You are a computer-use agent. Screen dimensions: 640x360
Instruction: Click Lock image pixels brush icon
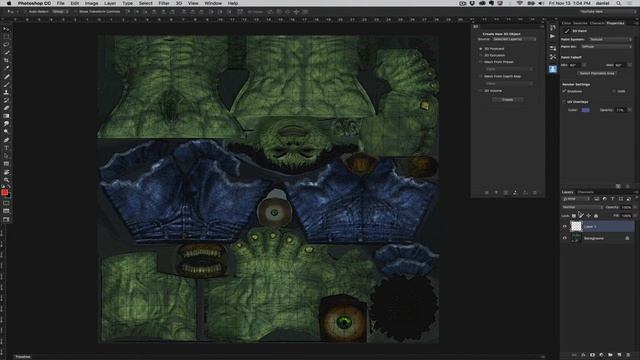[x=581, y=216]
